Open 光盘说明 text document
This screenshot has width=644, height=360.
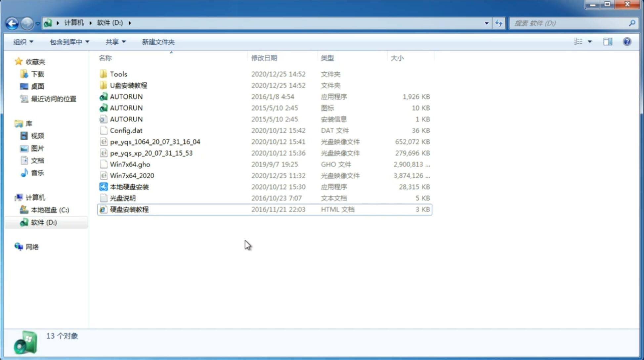[x=122, y=198]
